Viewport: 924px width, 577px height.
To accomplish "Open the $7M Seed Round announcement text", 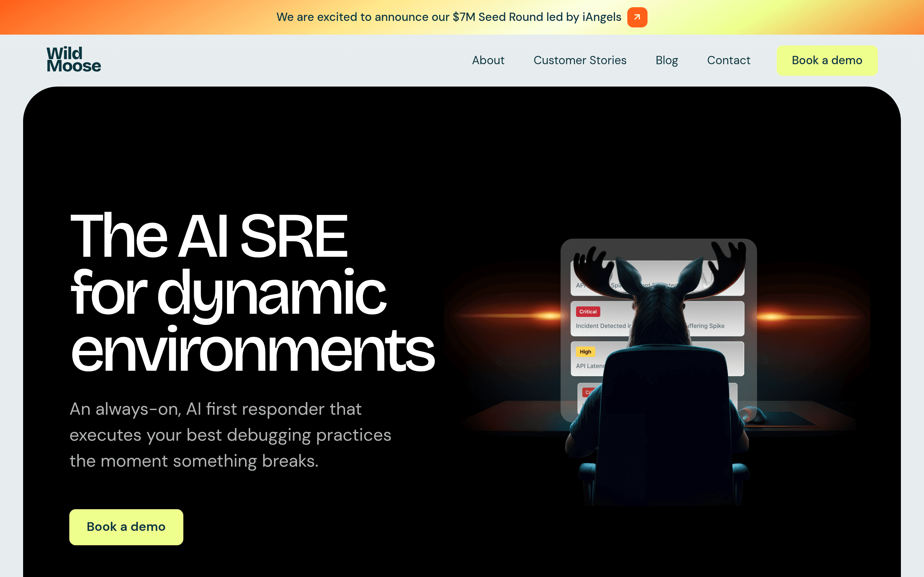I will click(x=449, y=17).
